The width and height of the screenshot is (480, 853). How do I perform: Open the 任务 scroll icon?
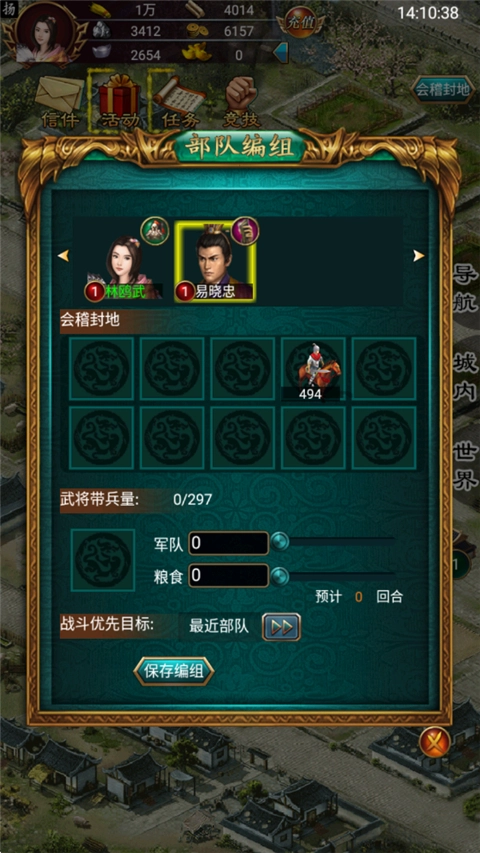(179, 101)
